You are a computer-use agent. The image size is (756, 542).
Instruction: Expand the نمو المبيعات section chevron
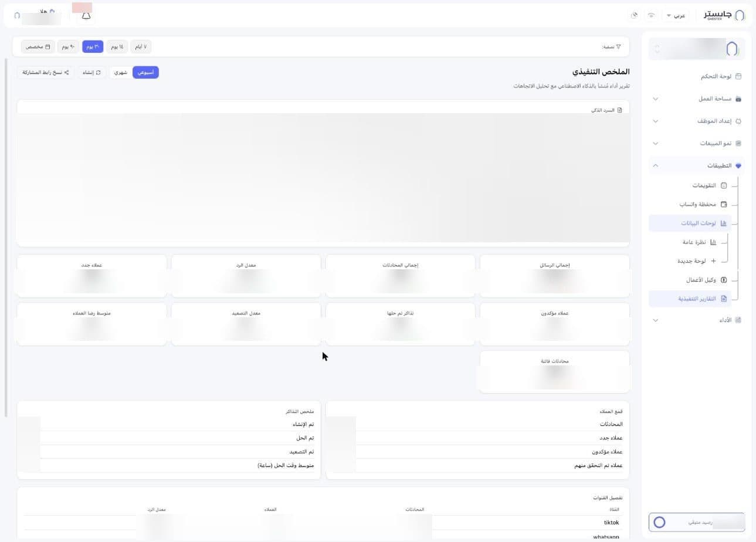656,143
